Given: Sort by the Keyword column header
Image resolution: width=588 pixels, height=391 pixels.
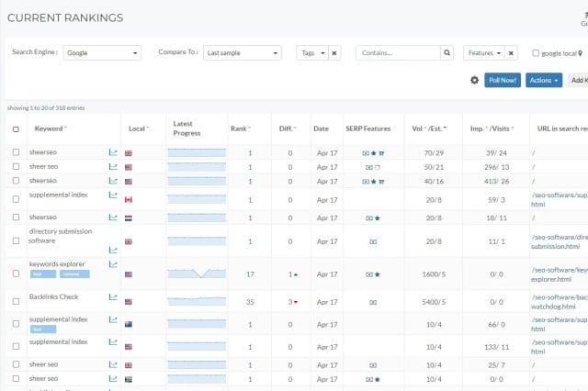Looking at the screenshot, I should point(51,128).
